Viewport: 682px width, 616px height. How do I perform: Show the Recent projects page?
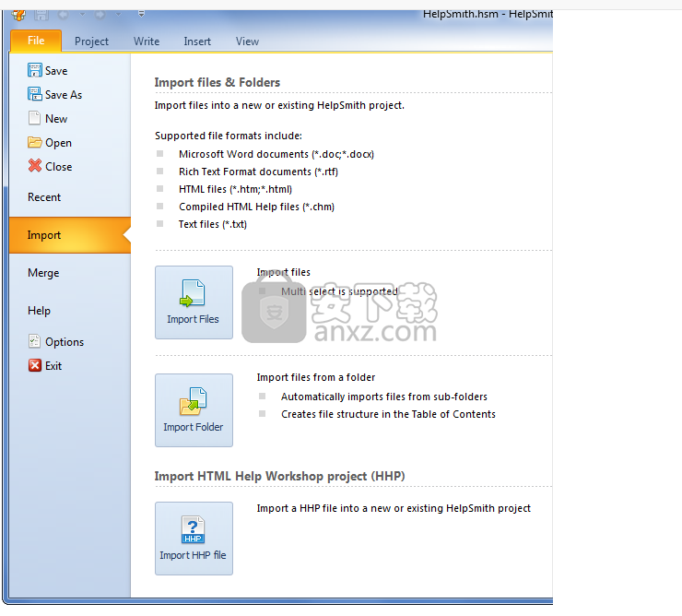tap(44, 197)
